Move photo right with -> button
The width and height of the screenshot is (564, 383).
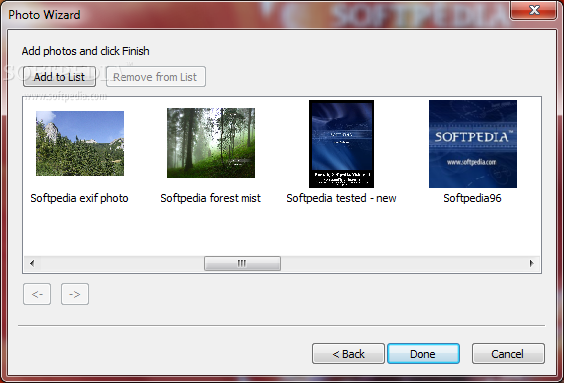75,294
